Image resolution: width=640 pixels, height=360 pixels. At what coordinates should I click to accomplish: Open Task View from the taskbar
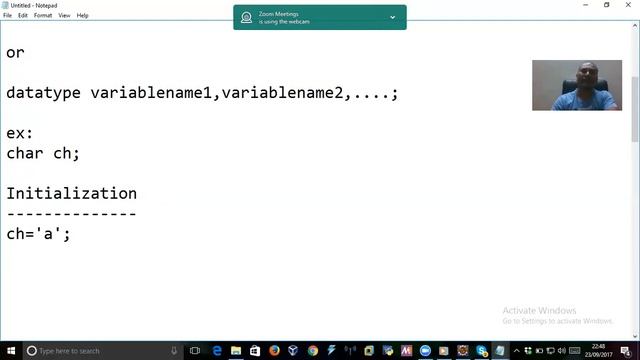click(x=195, y=351)
